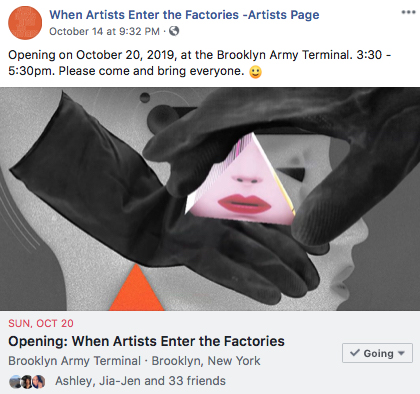This screenshot has width=420, height=394.
Task: Open When Artists Enter the Factories page link
Action: pos(184,15)
